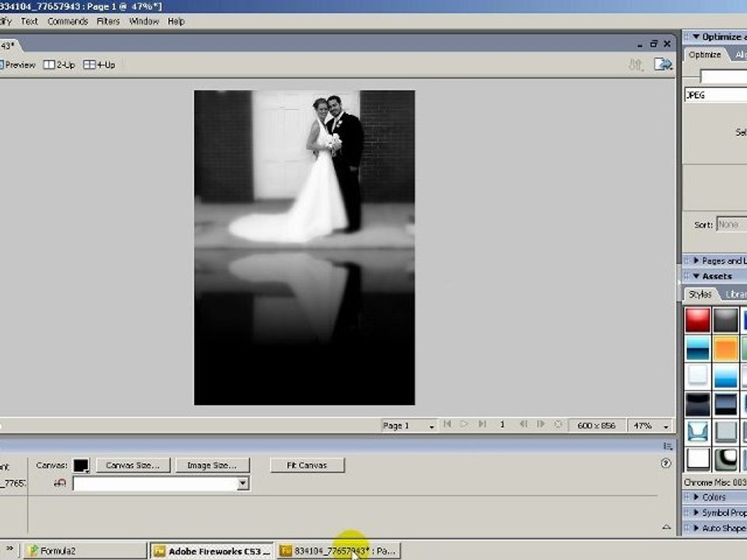
Task: Step to the next frame
Action: [x=541, y=425]
